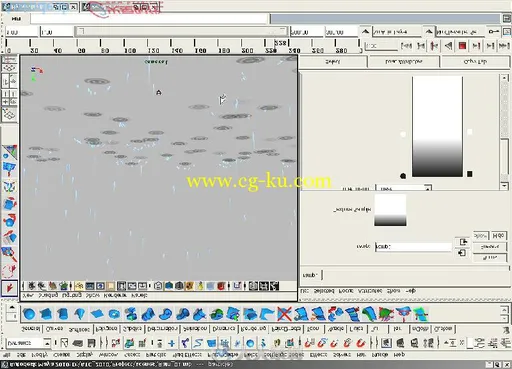The width and height of the screenshot is (512, 369).
Task: Click the MEL command line input
Action: tap(149, 19)
